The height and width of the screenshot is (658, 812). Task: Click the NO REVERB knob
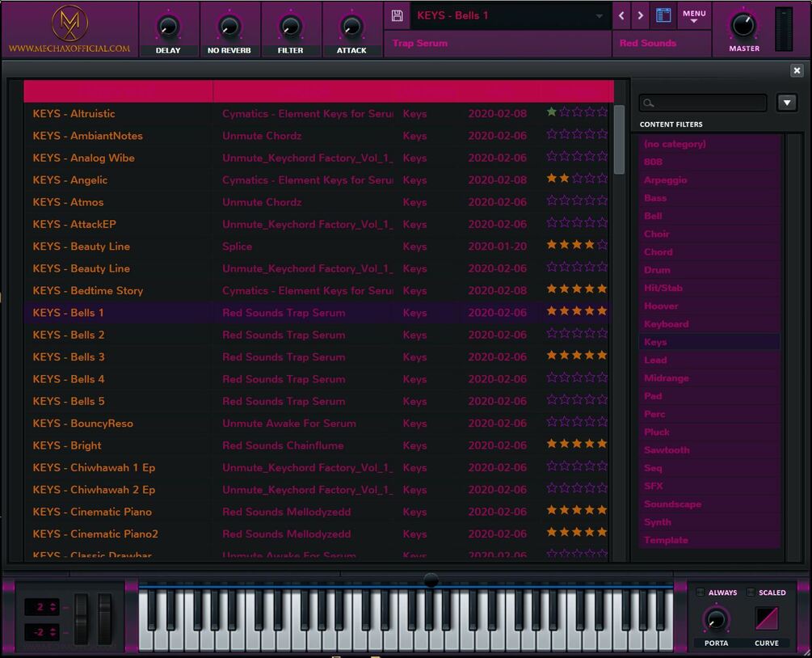click(x=229, y=27)
